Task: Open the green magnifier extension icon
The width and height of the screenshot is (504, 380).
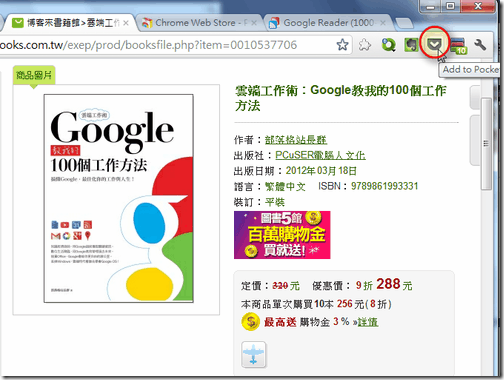Action: [x=389, y=45]
